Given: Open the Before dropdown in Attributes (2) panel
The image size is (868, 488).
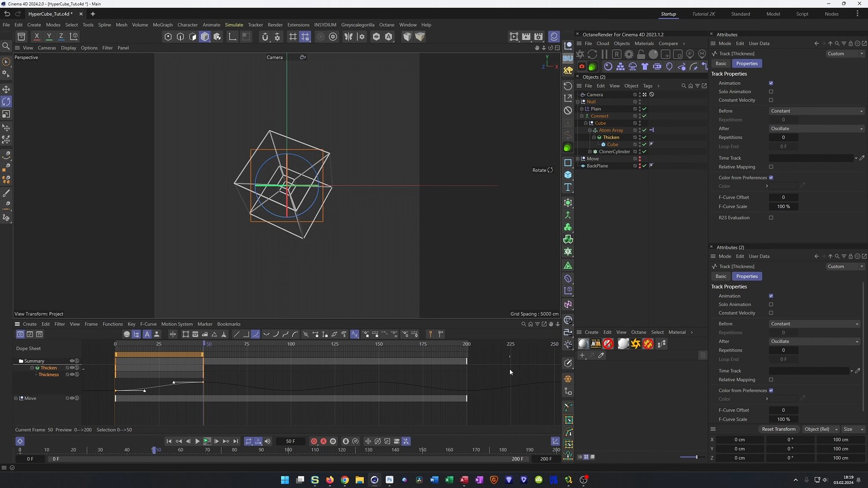Looking at the screenshot, I should tap(814, 324).
